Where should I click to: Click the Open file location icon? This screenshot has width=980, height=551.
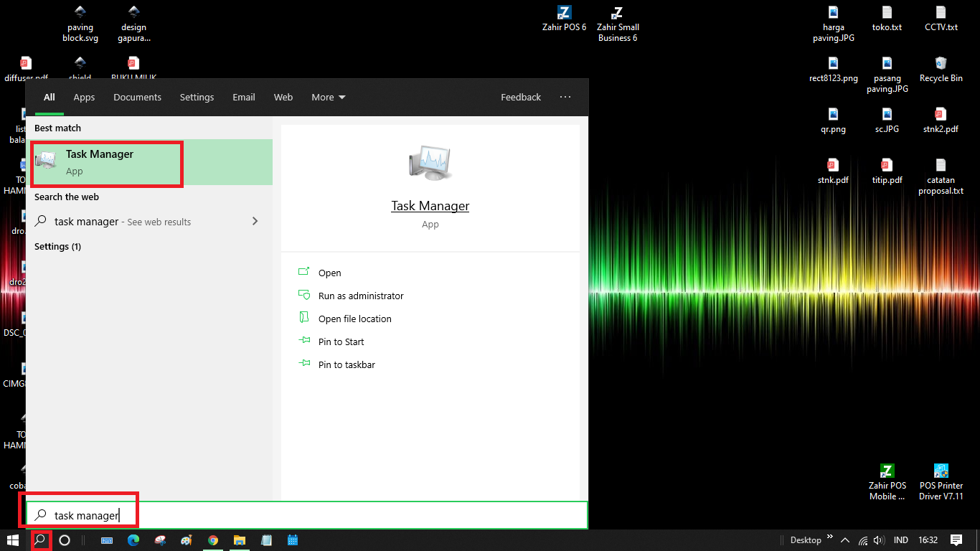click(x=303, y=318)
